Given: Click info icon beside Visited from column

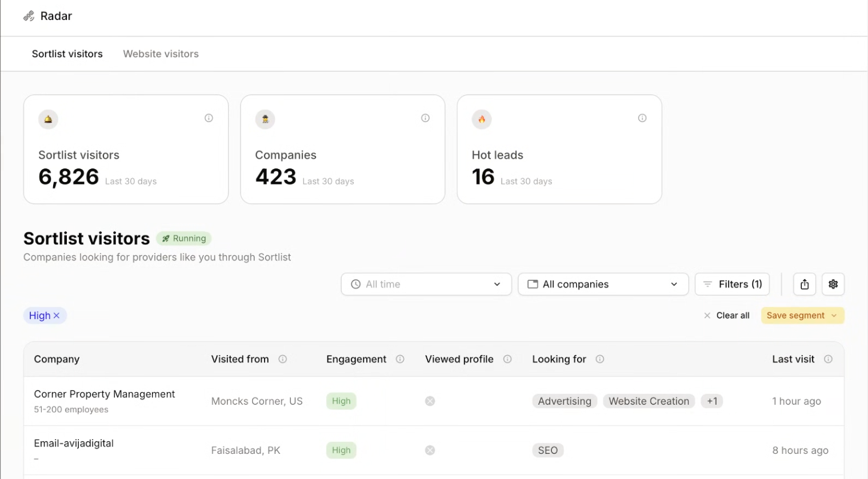Looking at the screenshot, I should (x=282, y=359).
